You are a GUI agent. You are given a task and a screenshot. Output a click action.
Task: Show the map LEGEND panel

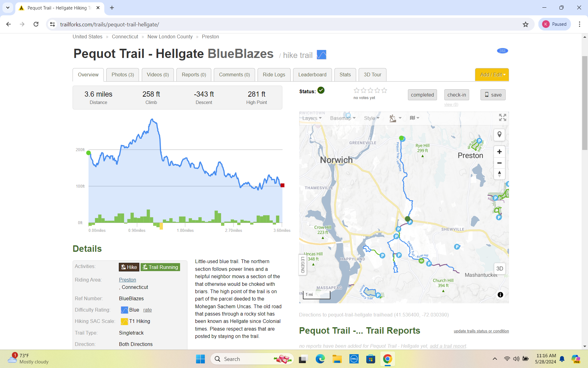[303, 265]
